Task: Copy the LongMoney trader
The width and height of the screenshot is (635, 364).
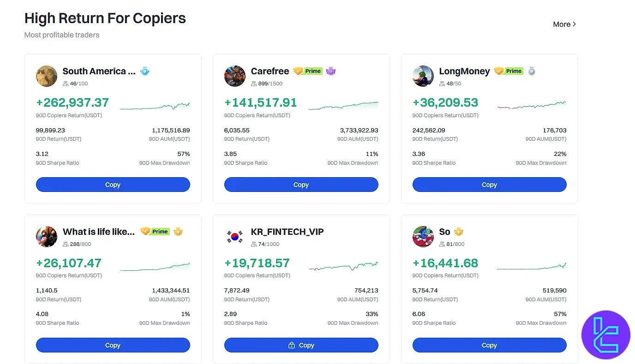Action: tap(489, 185)
